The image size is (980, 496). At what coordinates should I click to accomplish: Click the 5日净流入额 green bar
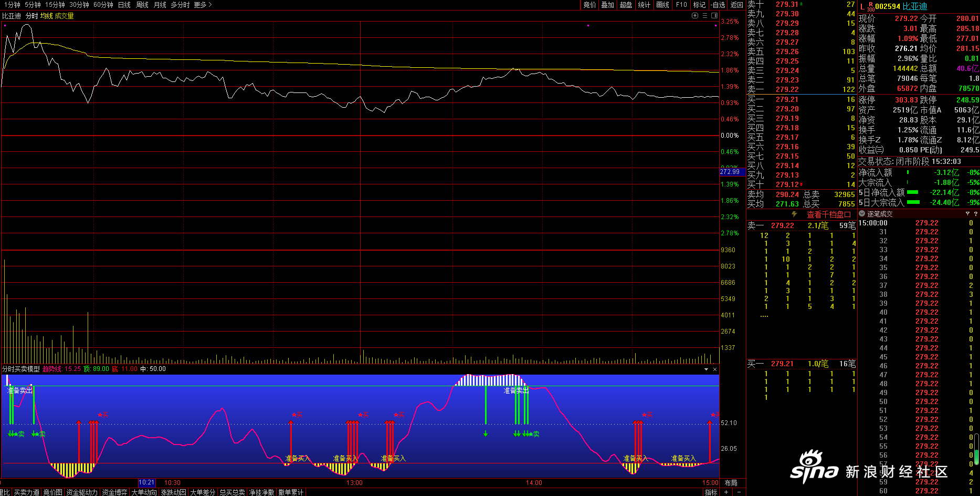[913, 192]
